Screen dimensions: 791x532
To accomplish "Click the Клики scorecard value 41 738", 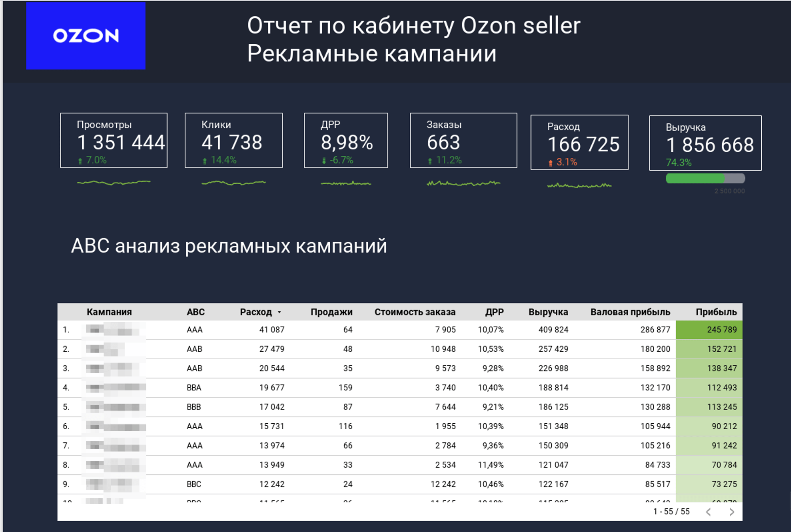I will pyautogui.click(x=232, y=142).
